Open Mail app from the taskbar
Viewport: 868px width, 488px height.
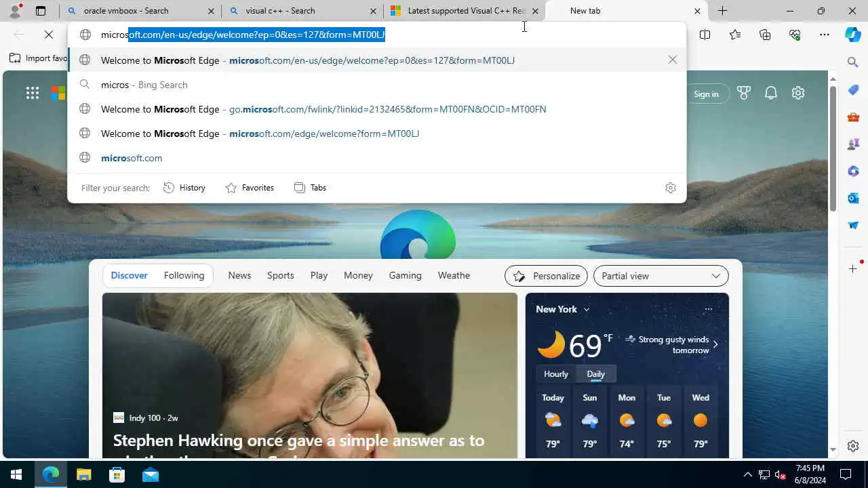pyautogui.click(x=150, y=474)
